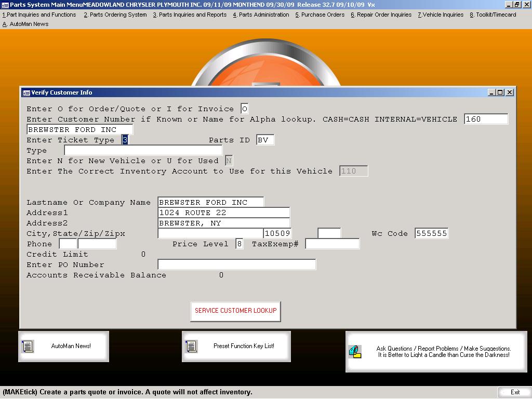Click the Ticket Type input field

coord(125,140)
